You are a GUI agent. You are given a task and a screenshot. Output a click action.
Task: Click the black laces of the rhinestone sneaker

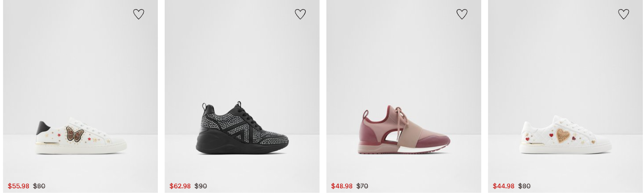(244, 112)
